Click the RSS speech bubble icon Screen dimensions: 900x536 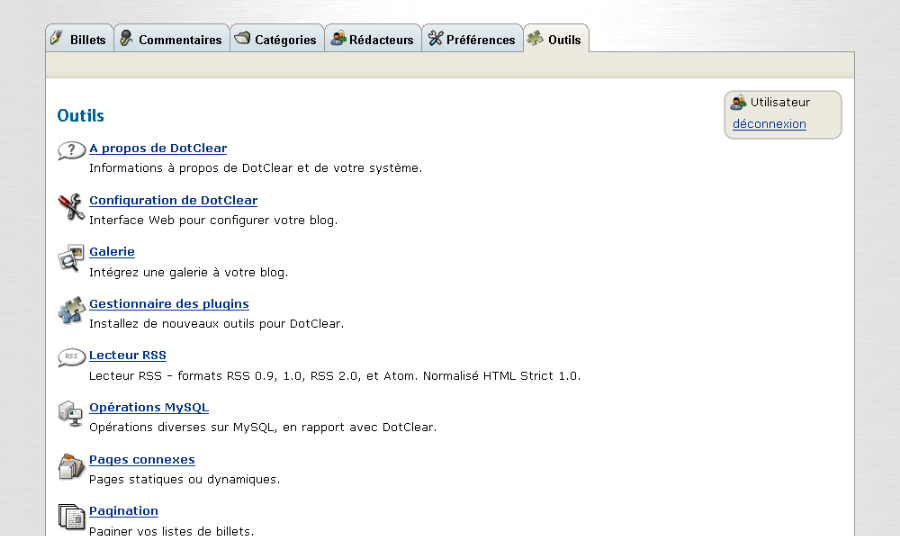(71, 357)
